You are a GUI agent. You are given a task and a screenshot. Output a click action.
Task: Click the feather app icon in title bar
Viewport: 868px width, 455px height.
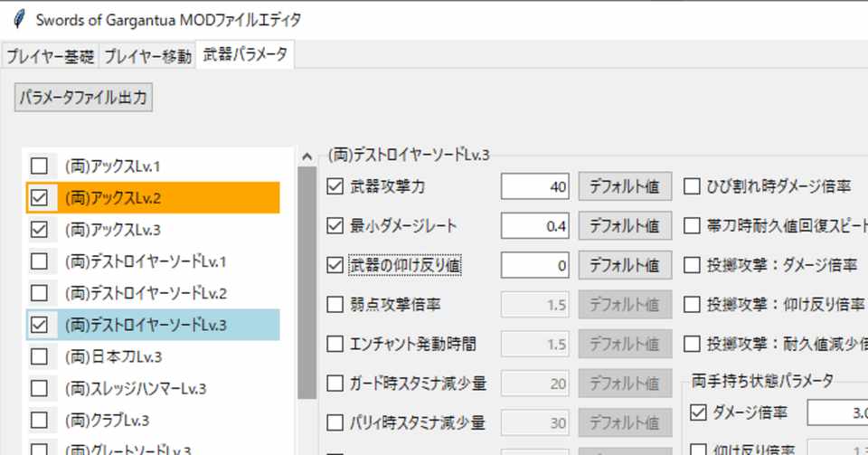click(x=17, y=19)
